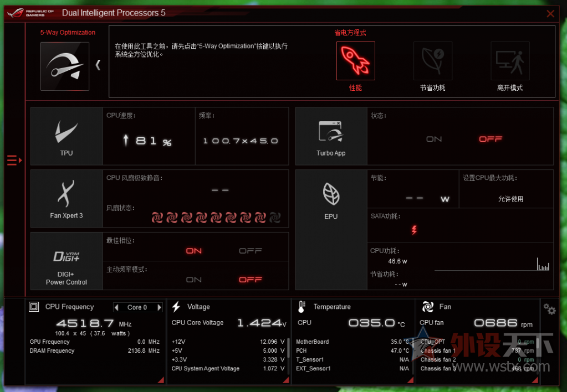Expand the left sidebar menu icon
This screenshot has width=567, height=392.
point(14,160)
